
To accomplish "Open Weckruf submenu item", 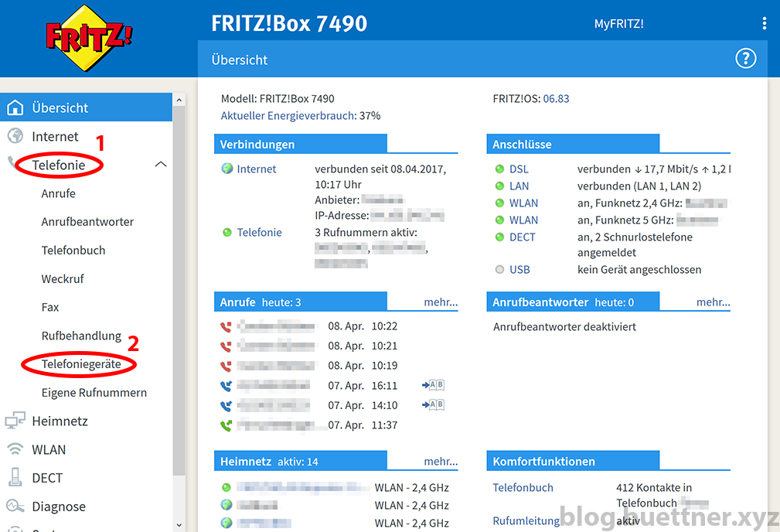I will click(x=62, y=278).
